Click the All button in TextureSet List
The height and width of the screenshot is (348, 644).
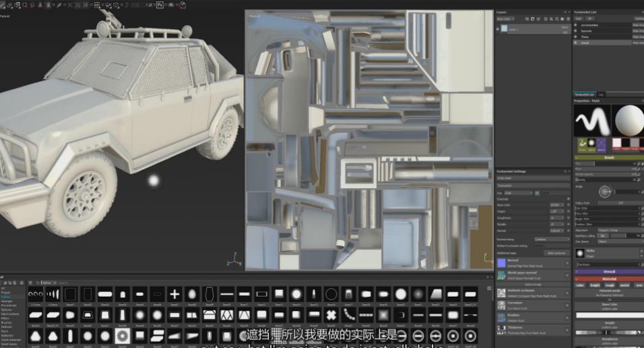point(590,18)
